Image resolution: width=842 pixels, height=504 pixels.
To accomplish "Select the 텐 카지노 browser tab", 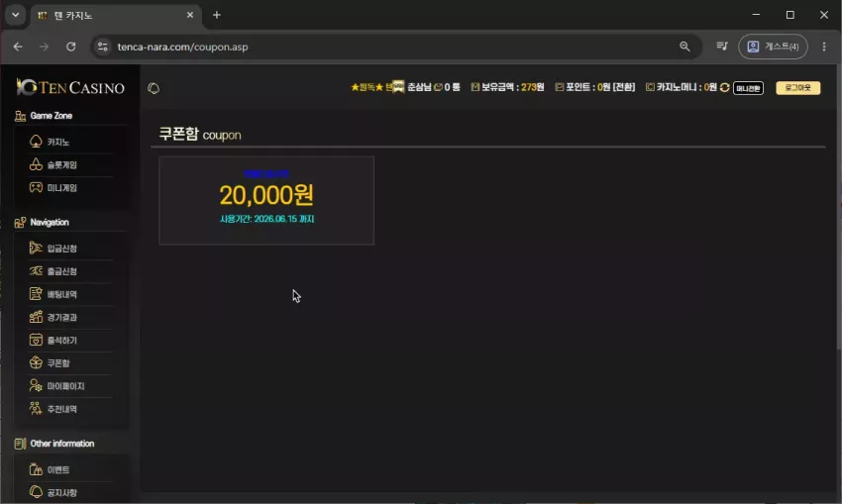I will point(116,16).
